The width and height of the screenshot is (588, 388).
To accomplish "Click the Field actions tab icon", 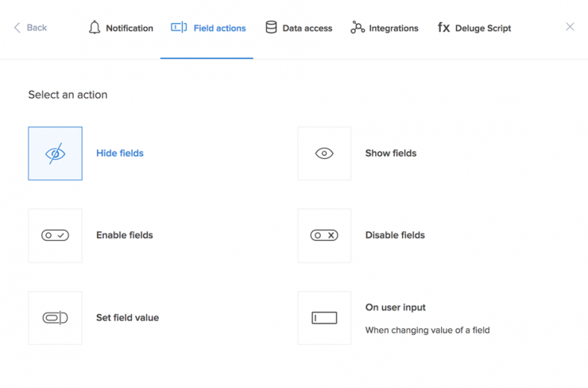I will point(179,27).
